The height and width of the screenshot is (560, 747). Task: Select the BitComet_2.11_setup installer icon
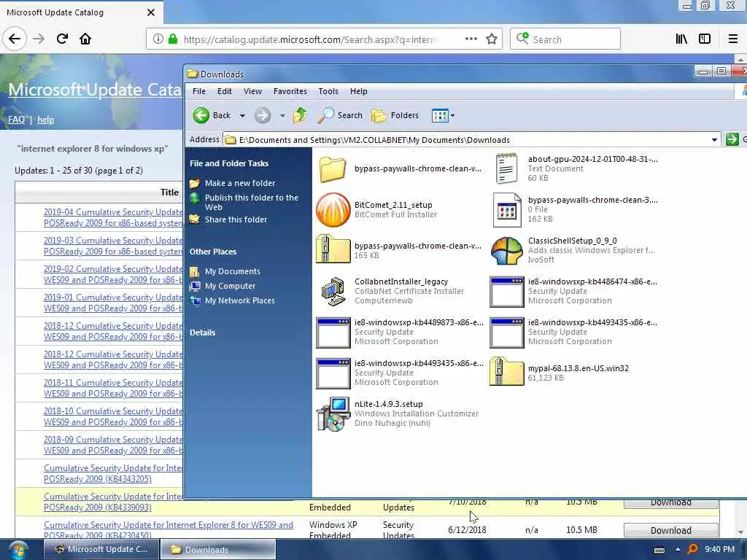333,210
